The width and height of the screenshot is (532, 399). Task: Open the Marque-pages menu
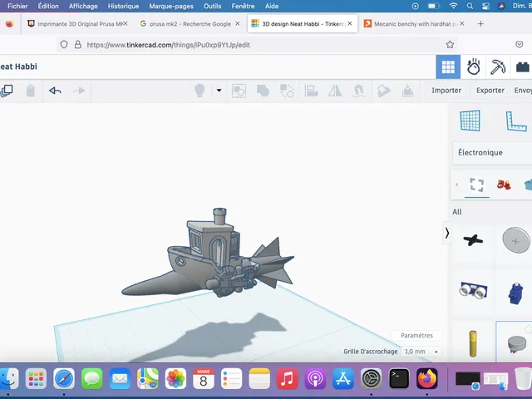tap(171, 6)
